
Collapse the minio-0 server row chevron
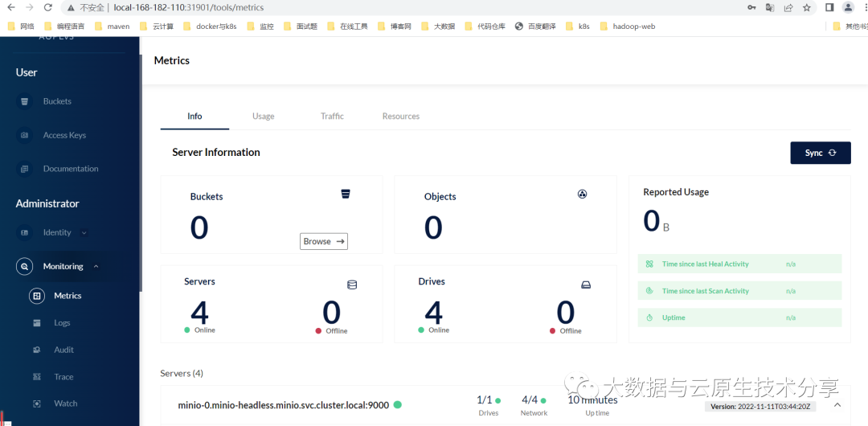(x=837, y=404)
